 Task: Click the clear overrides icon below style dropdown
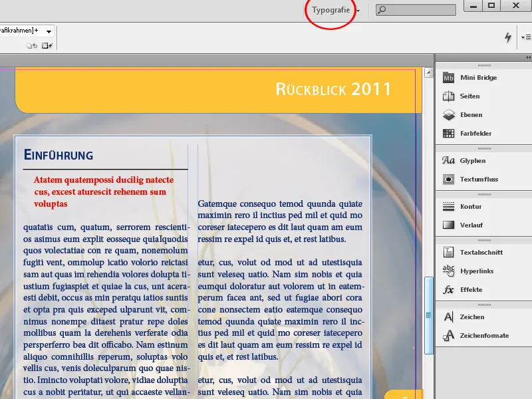[31, 46]
